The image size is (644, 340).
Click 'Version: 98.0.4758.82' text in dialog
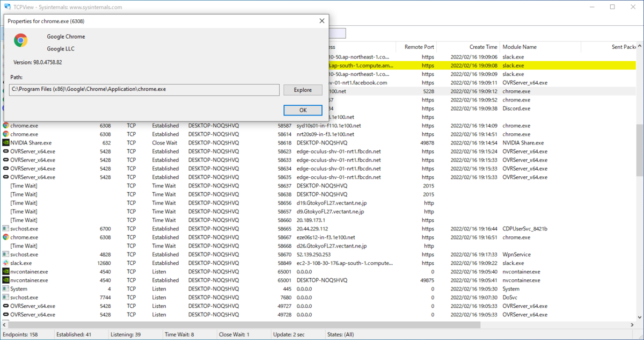pos(38,62)
